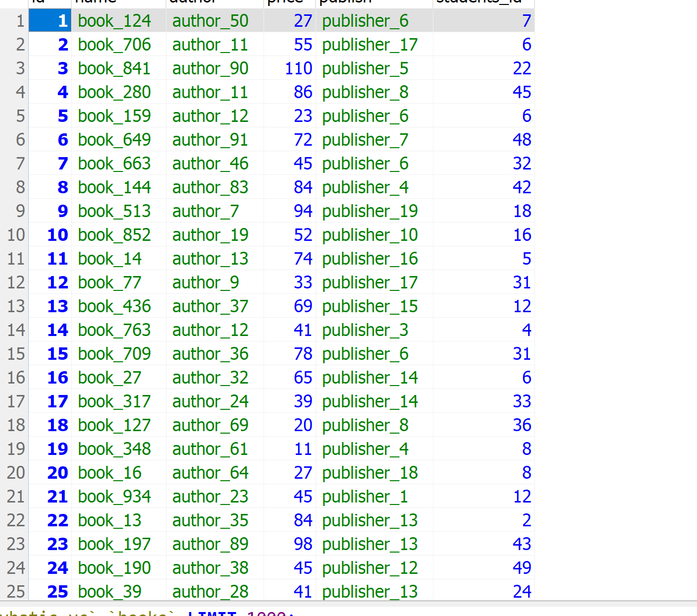Click the cell book_348
The width and height of the screenshot is (697, 616).
pyautogui.click(x=118, y=448)
